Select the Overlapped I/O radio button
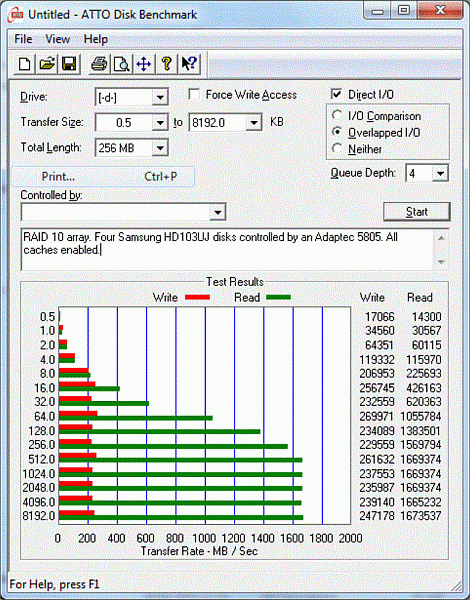This screenshot has height=600, width=470. pyautogui.click(x=337, y=132)
